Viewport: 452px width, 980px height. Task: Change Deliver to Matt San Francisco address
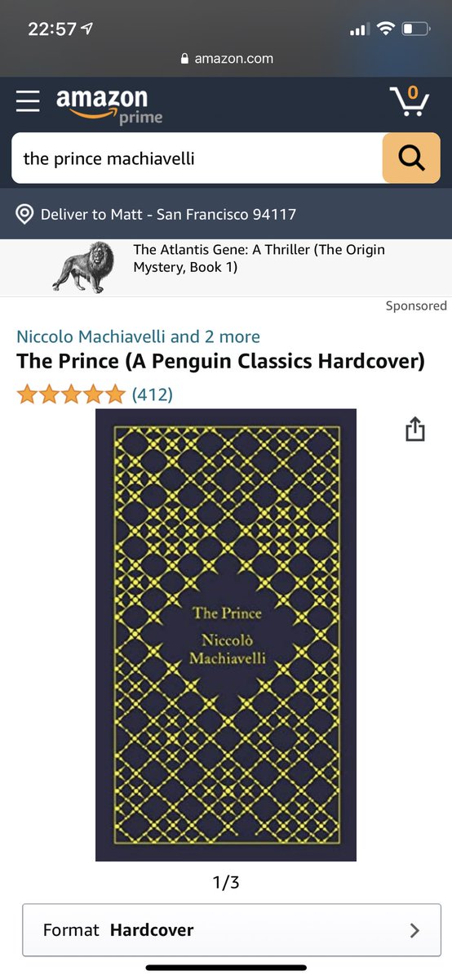168,214
